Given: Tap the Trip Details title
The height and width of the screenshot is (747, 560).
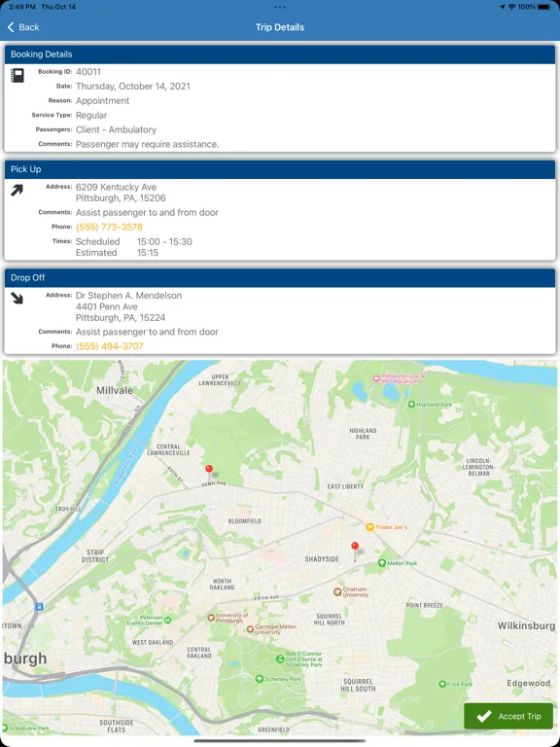Looking at the screenshot, I should coord(280,27).
